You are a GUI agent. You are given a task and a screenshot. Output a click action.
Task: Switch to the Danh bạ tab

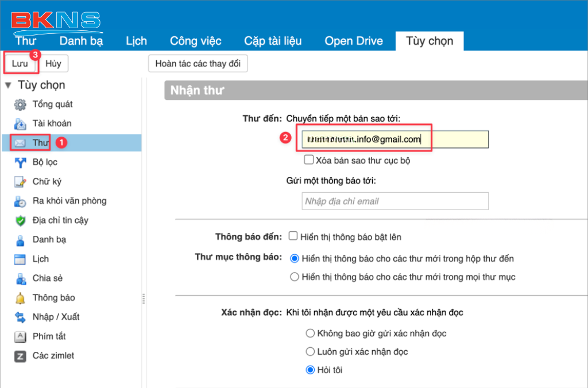(81, 41)
